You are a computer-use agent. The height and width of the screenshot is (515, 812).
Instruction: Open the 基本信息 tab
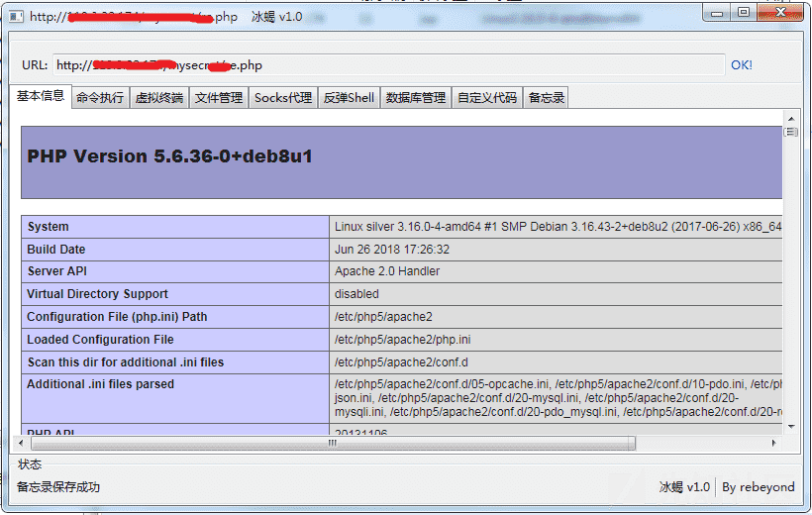pos(41,96)
